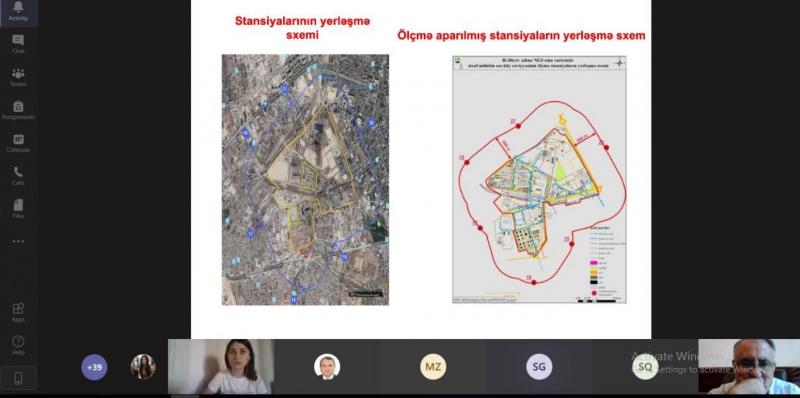Screen dimensions: 800x398
Task: Open the Assignments section
Action: point(18,110)
